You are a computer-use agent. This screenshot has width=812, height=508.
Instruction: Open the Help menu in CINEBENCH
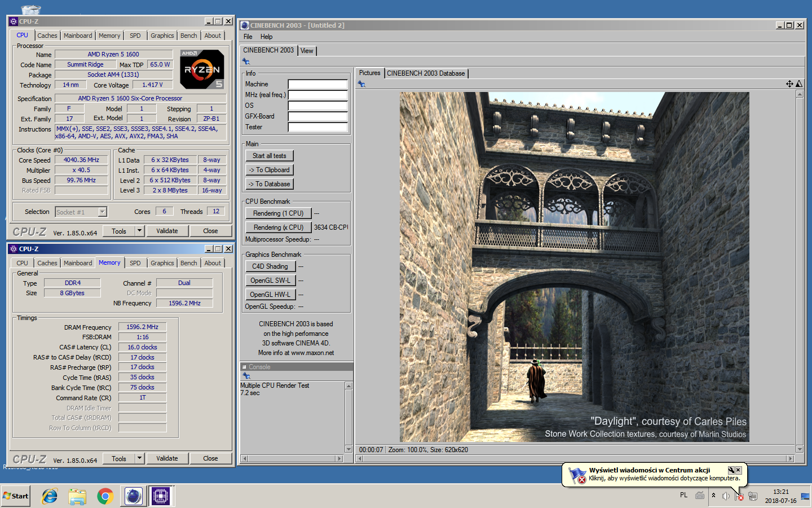click(x=266, y=37)
